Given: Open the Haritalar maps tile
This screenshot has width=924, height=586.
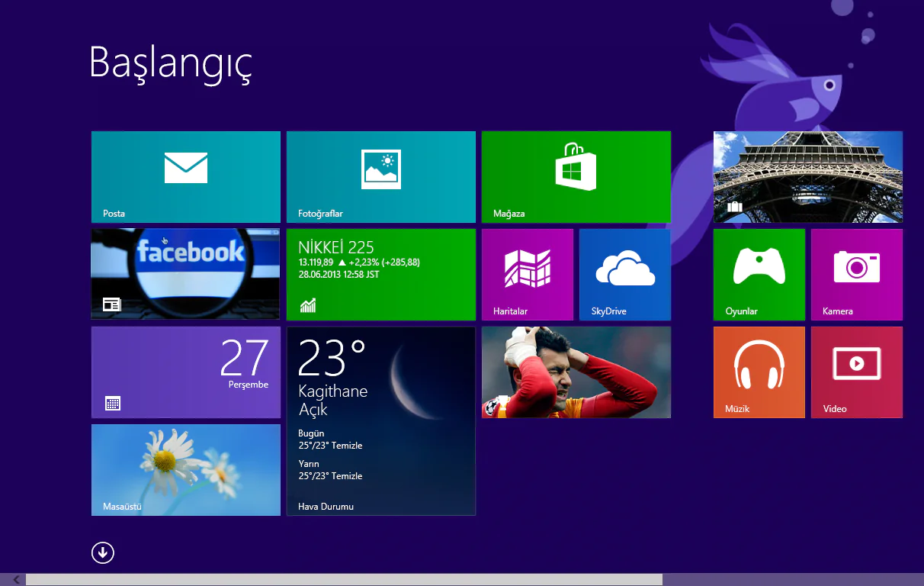Looking at the screenshot, I should (527, 274).
